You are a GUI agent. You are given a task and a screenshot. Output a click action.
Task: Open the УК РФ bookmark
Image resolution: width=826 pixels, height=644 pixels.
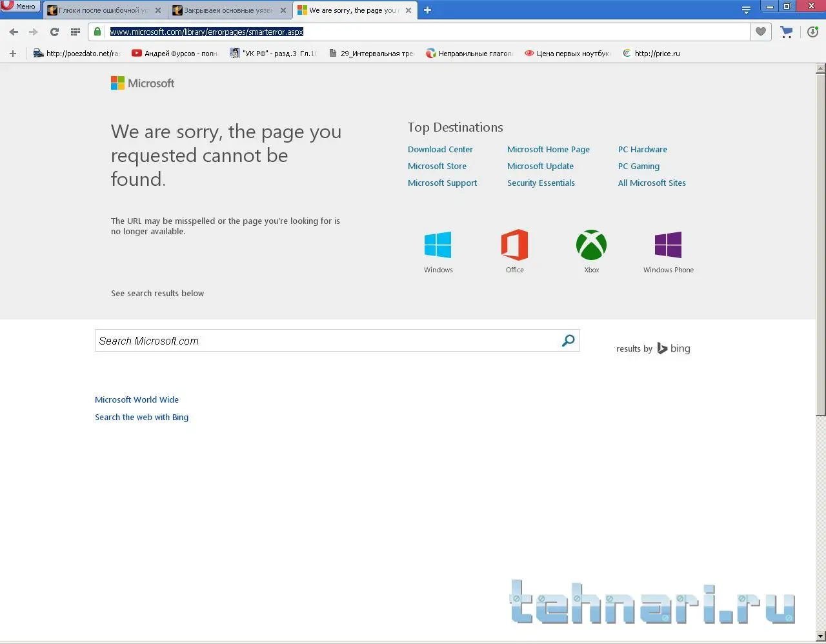pyautogui.click(x=273, y=54)
